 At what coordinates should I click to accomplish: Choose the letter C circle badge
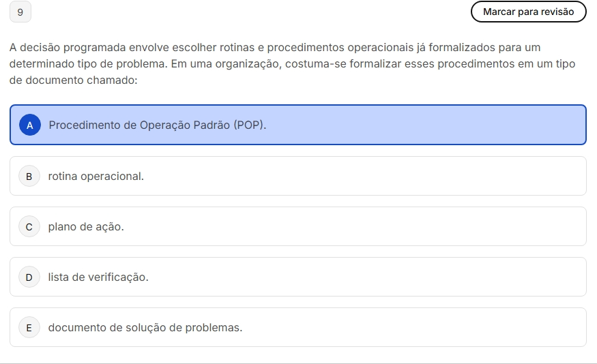(29, 226)
